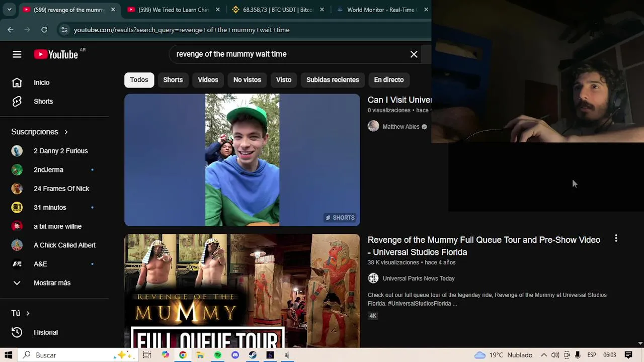644x362 pixels.
Task: Expand the Tú section
Action: pos(21,313)
